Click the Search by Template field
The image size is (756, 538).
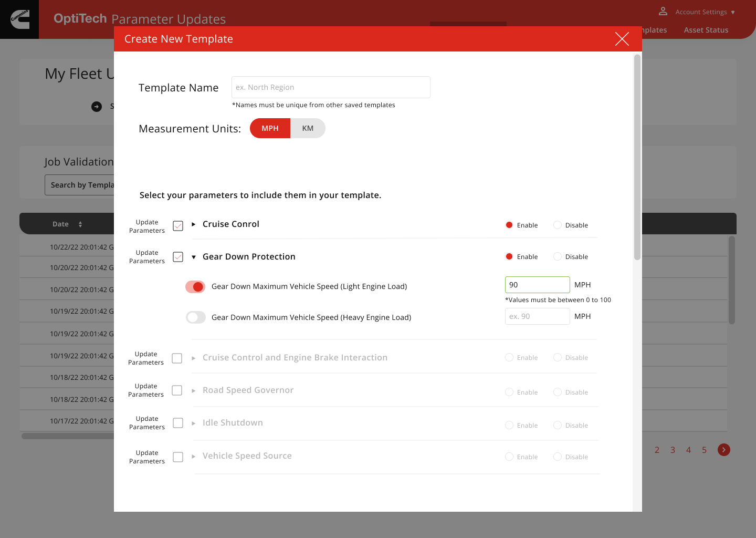pyautogui.click(x=79, y=185)
